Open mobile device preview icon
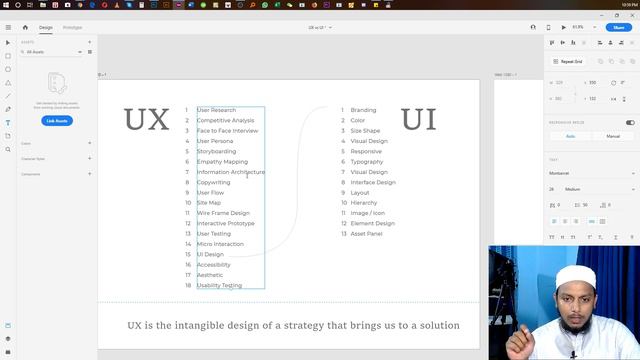This screenshot has height=360, width=640. (548, 27)
